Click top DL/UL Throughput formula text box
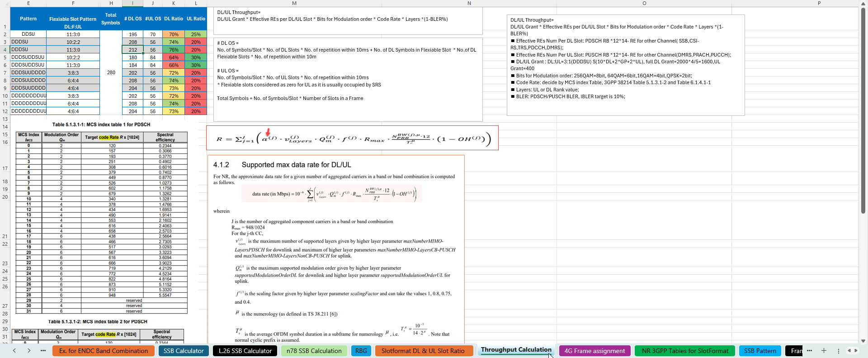The width and height of the screenshot is (868, 358). click(348, 21)
